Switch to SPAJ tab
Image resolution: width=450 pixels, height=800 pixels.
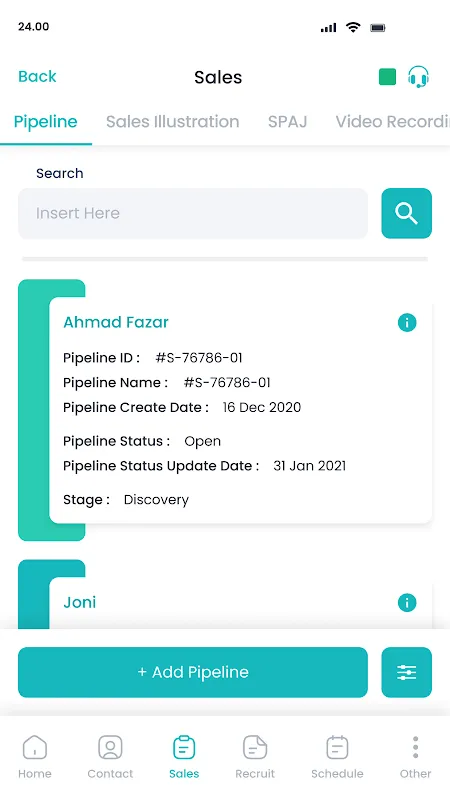(x=288, y=121)
